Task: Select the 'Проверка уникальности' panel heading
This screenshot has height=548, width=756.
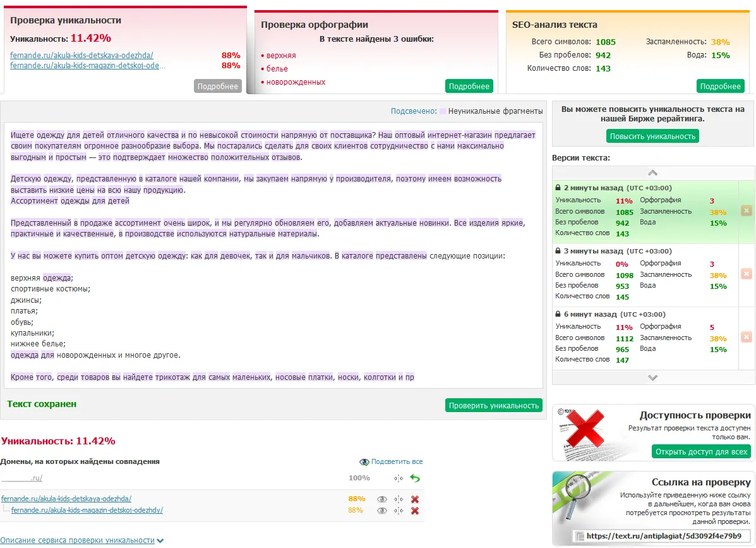Action: (x=66, y=20)
